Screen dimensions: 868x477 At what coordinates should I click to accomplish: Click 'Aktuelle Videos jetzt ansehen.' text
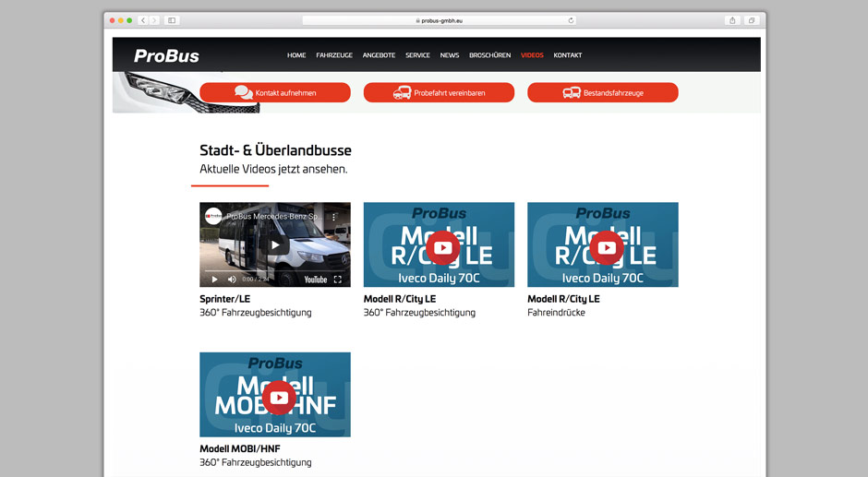pyautogui.click(x=273, y=170)
